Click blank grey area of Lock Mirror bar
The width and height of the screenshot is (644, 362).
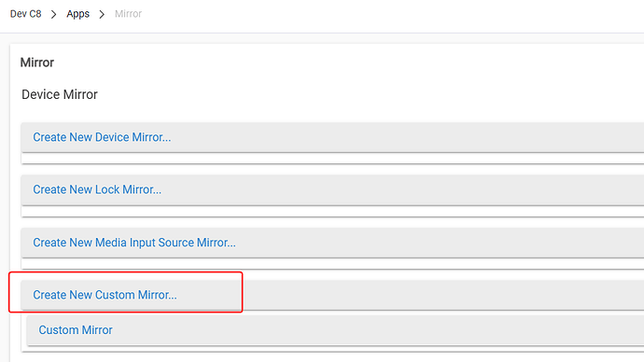click(402, 189)
